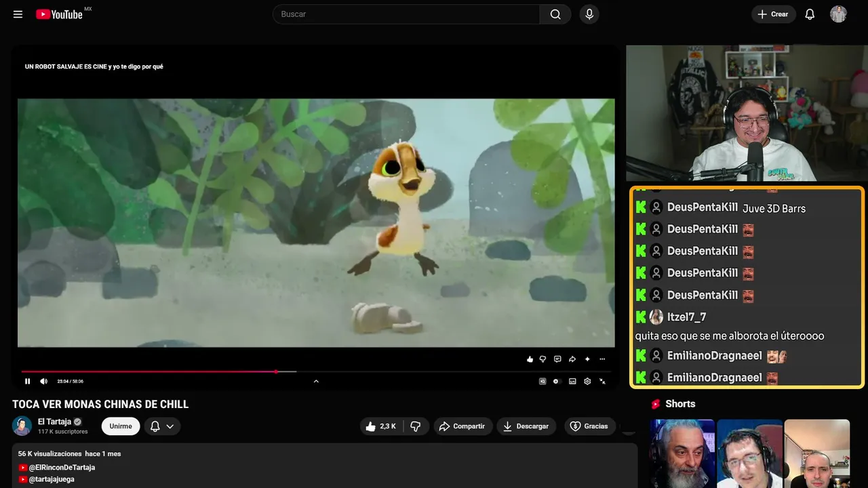868x488 pixels.
Task: Open the Crear menu
Action: (x=773, y=14)
